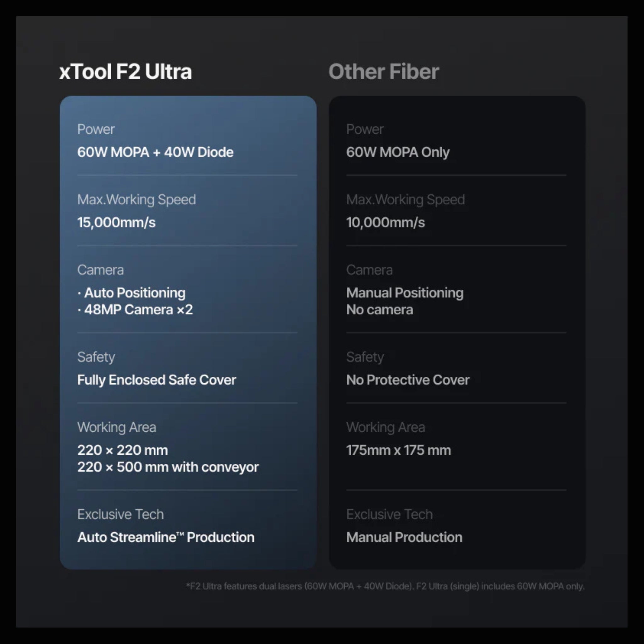Click Auto Streamline Production text
The height and width of the screenshot is (644, 644).
pos(166,537)
